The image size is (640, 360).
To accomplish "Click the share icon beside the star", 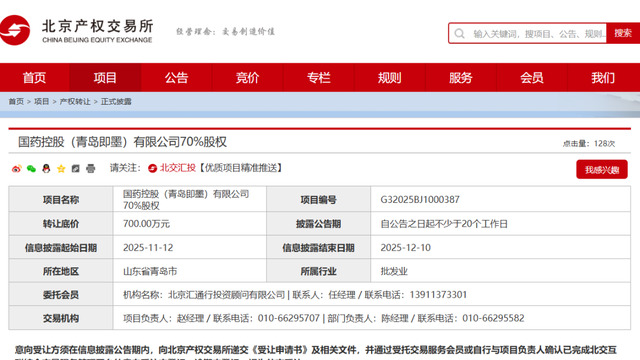I will [x=76, y=169].
